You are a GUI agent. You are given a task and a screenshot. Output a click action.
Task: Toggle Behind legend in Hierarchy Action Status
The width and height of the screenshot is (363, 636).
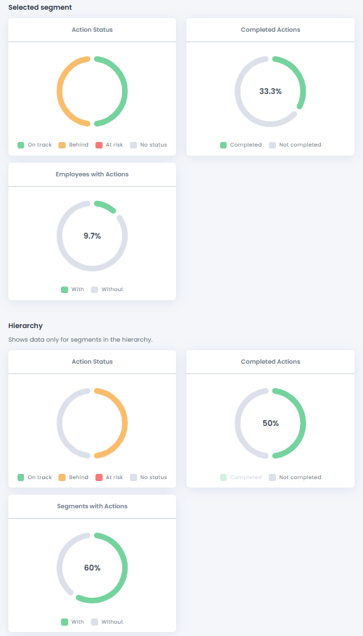pyautogui.click(x=73, y=477)
